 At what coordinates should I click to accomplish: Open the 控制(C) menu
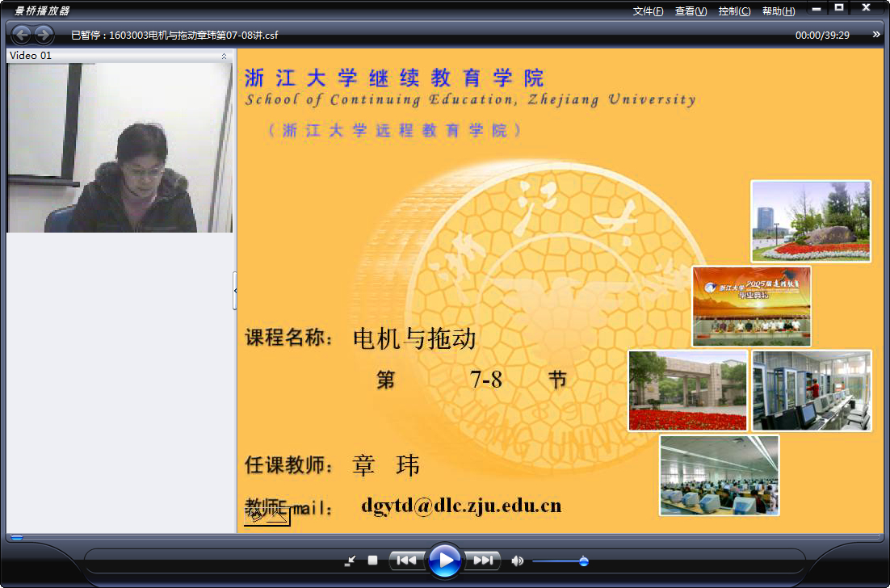(x=734, y=11)
